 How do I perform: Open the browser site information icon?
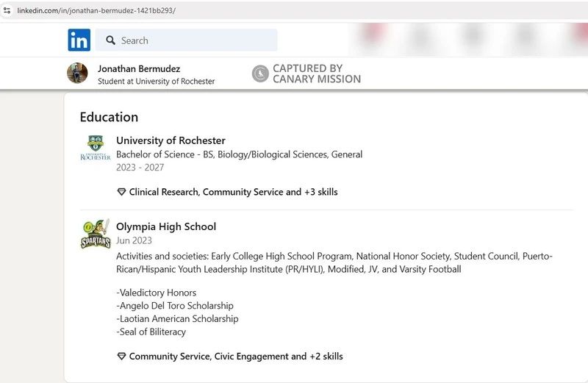7,10
